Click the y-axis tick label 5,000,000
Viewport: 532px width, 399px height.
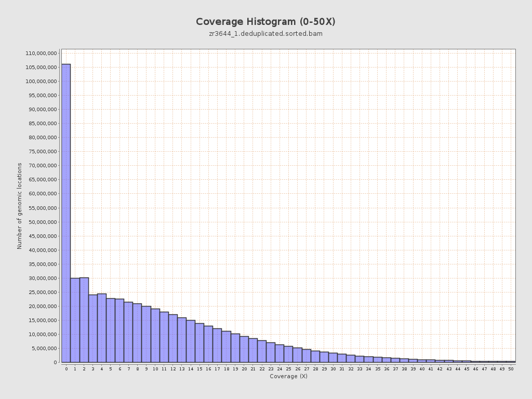point(44,349)
